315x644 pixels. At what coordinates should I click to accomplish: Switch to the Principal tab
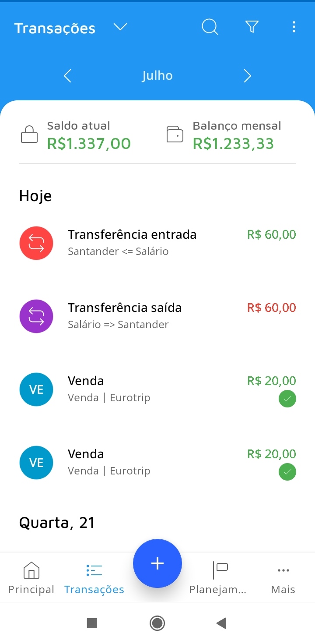click(x=31, y=578)
